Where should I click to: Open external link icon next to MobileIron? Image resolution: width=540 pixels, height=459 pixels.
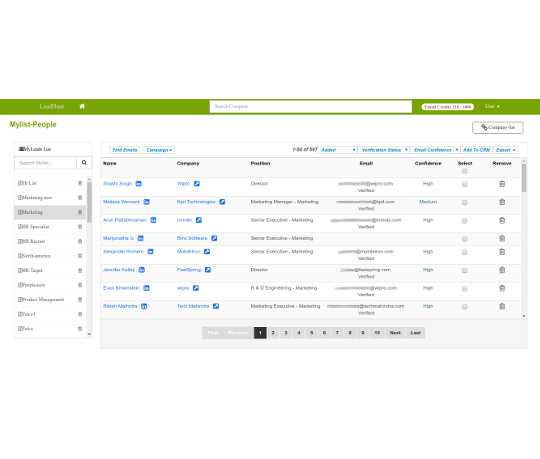click(207, 252)
